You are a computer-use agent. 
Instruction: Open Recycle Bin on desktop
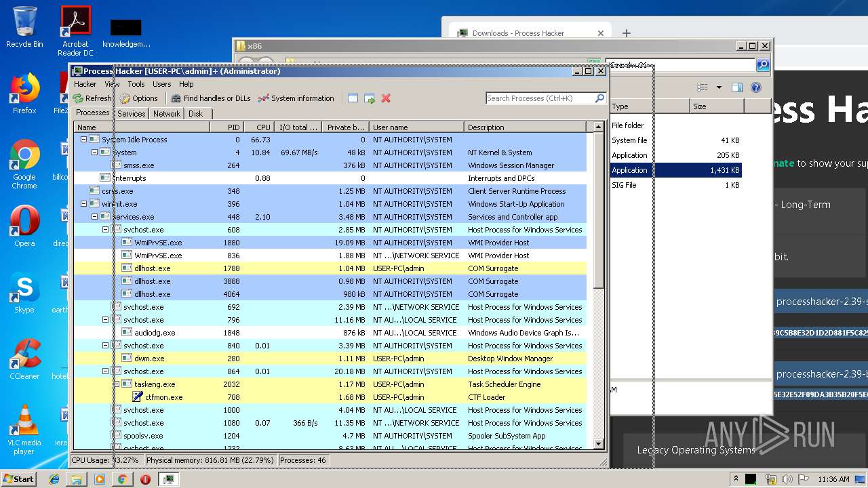coord(24,27)
